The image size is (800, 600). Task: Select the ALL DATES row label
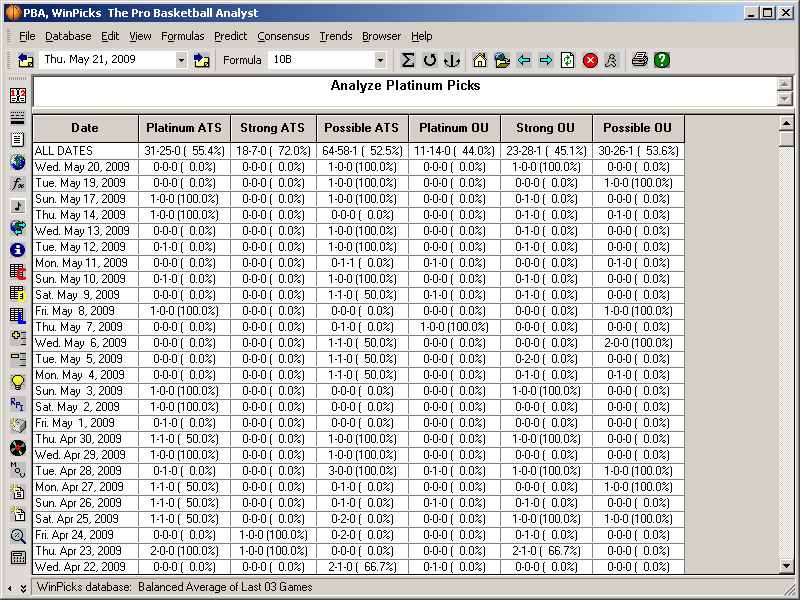64,151
